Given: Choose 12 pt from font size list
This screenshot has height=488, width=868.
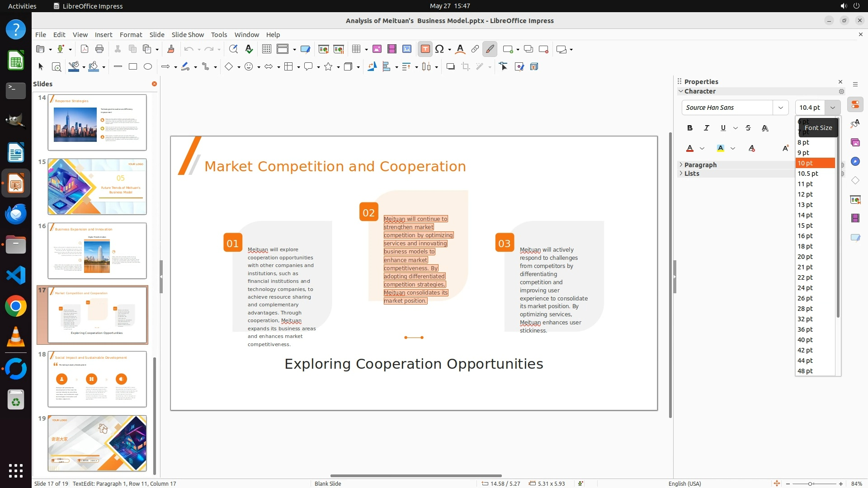Looking at the screenshot, I should coord(805,194).
